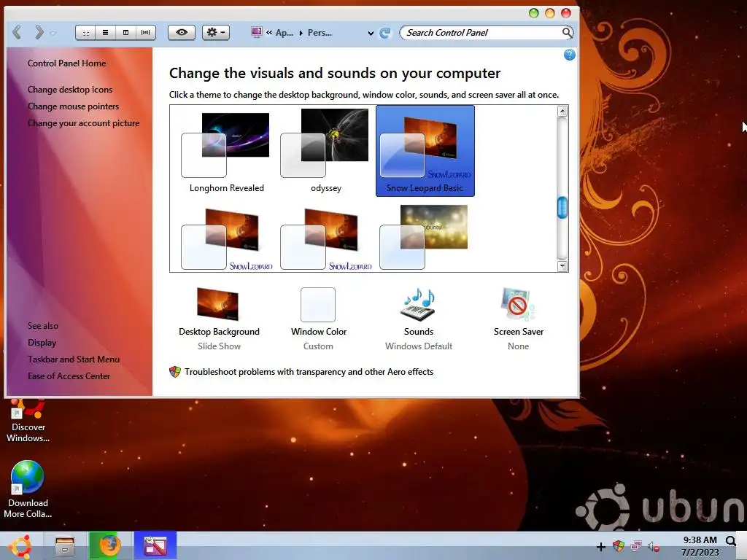Click the plus icon in system tray
Screen dimensions: 747x560
tap(601, 547)
